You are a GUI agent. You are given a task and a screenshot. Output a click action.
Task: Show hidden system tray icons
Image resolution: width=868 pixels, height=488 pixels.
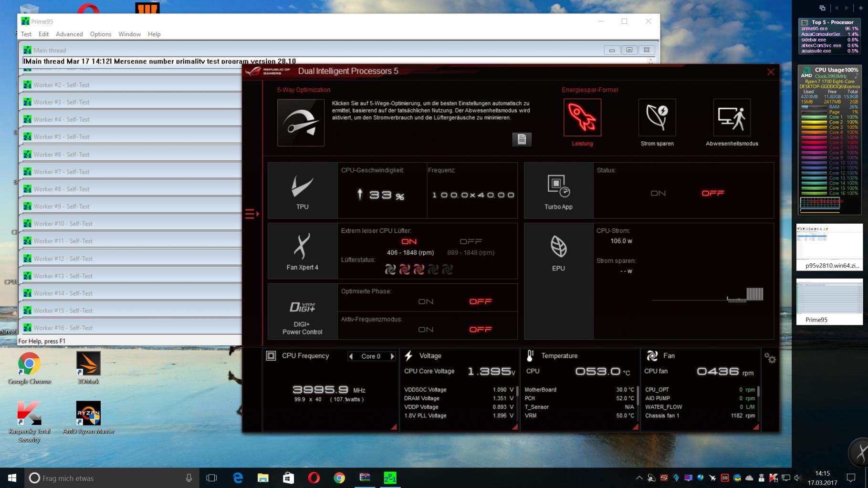point(639,478)
